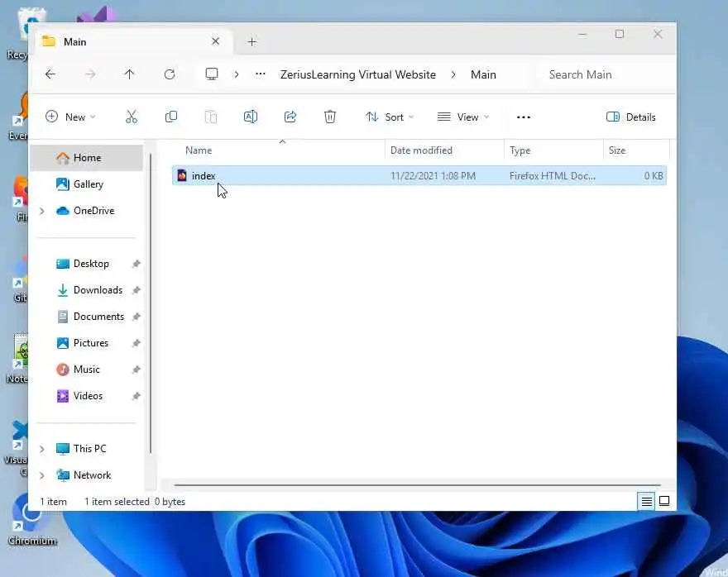Expand the This PC tree node
This screenshot has height=577, width=728.
click(42, 449)
